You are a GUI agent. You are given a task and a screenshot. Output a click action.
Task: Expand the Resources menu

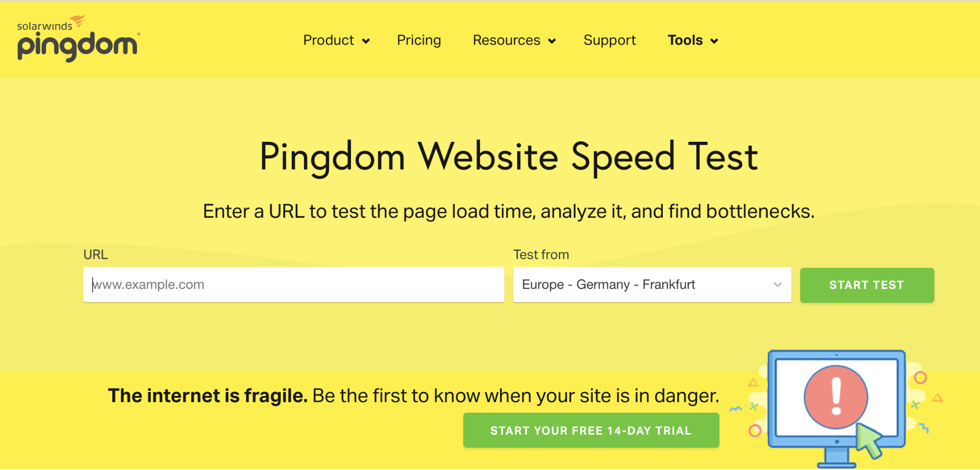point(514,40)
